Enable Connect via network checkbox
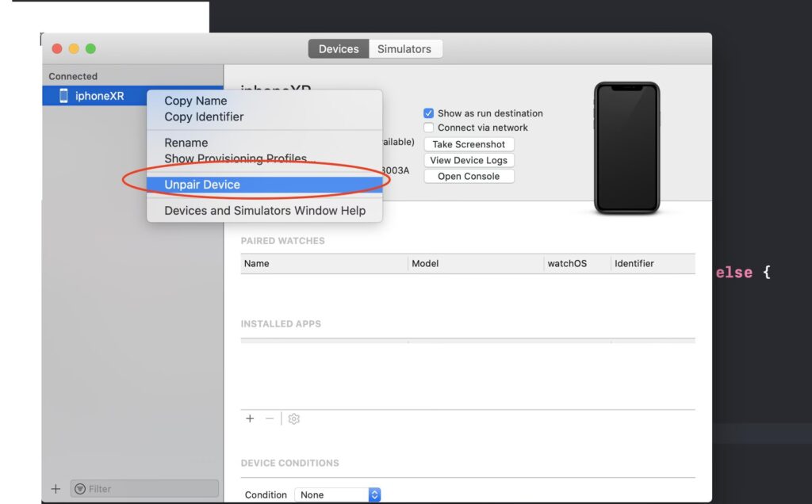Image resolution: width=812 pixels, height=504 pixels. point(429,128)
